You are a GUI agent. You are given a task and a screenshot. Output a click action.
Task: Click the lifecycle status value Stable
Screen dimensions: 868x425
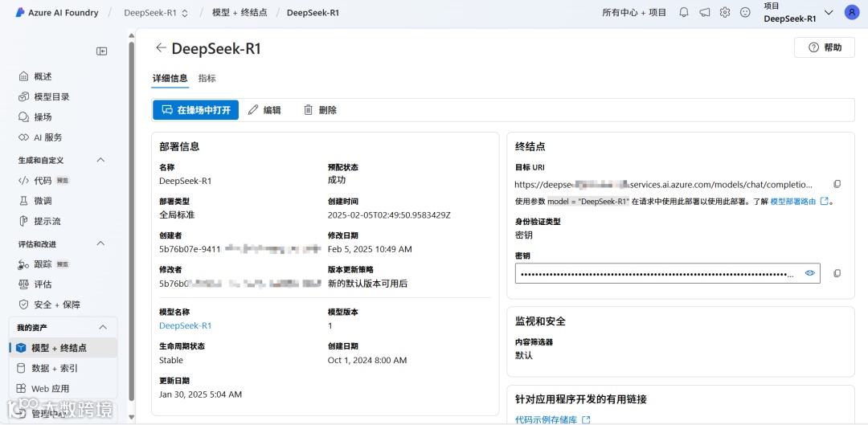tap(171, 360)
